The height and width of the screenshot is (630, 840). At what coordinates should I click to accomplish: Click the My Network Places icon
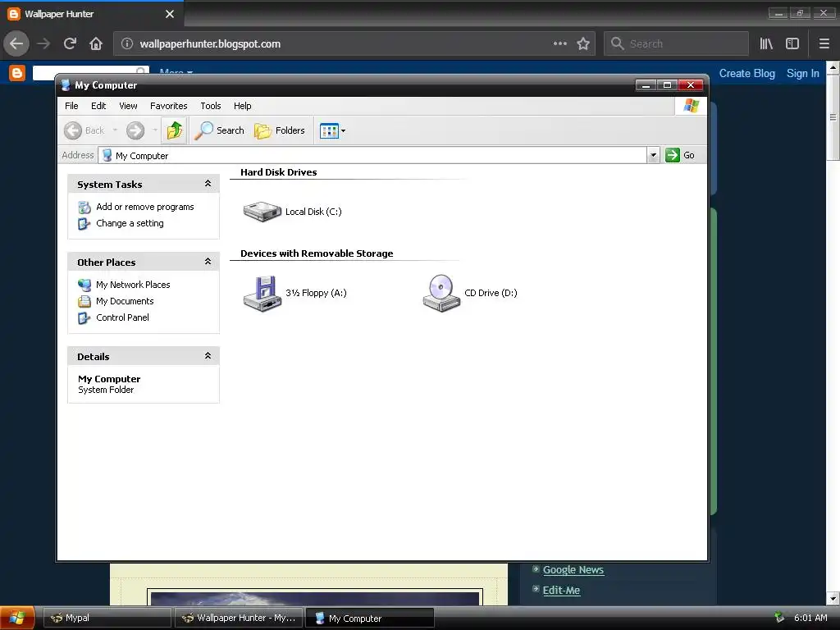[84, 285]
